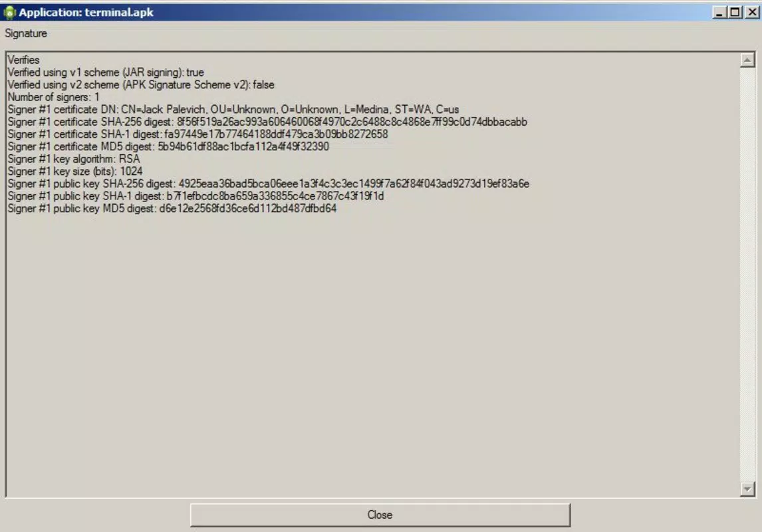The width and height of the screenshot is (762, 532).
Task: Click the Close button
Action: tap(380, 515)
